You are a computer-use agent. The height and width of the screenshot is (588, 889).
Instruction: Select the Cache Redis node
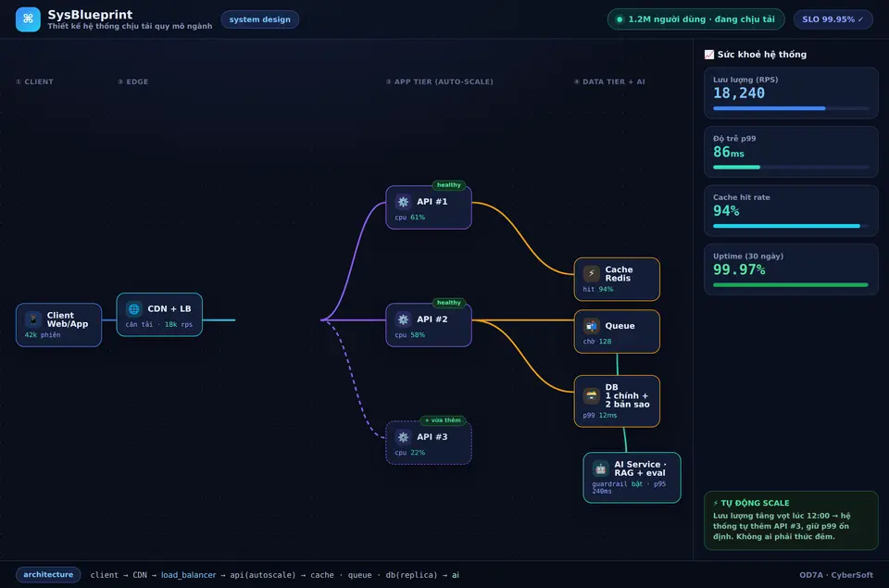click(617, 279)
